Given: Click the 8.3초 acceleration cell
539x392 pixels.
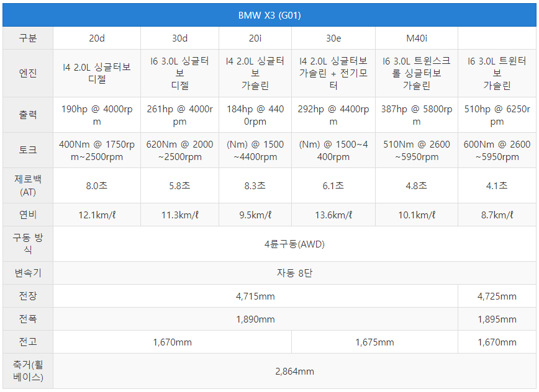Looking at the screenshot, I should tap(255, 185).
